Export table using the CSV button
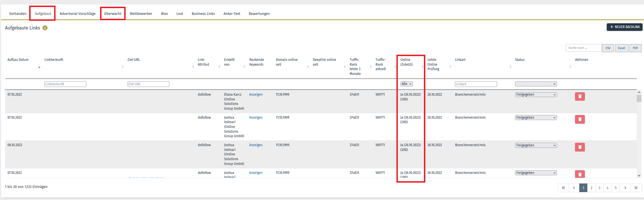The height and width of the screenshot is (200, 644). point(608,48)
